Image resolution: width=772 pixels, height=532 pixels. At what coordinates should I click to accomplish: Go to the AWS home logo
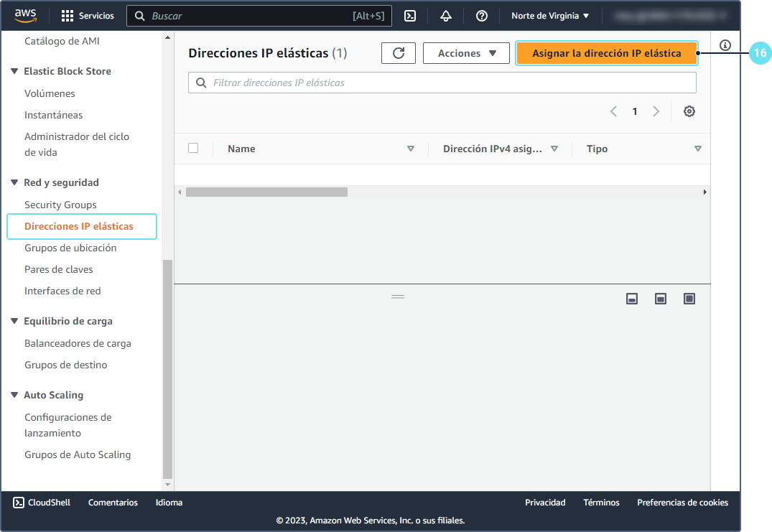click(x=25, y=15)
